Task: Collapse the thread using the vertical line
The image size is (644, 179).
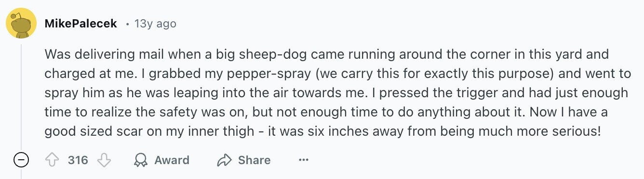Action: tap(21, 96)
